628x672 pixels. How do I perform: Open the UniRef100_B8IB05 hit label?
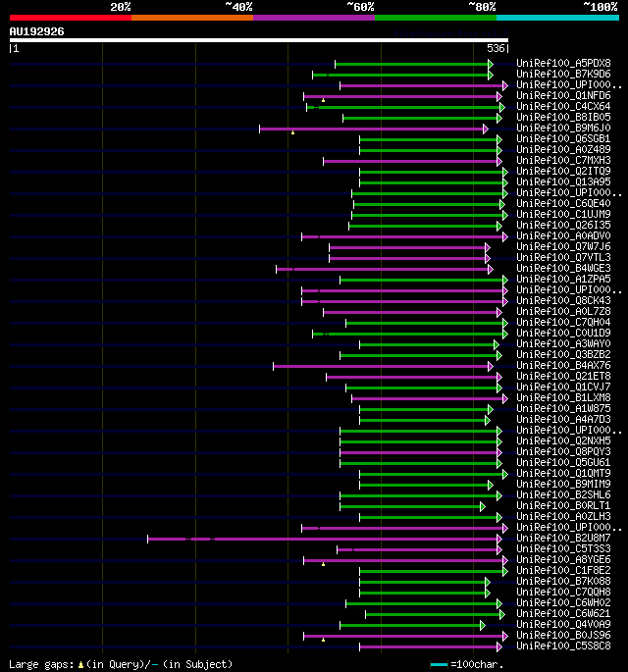(563, 118)
